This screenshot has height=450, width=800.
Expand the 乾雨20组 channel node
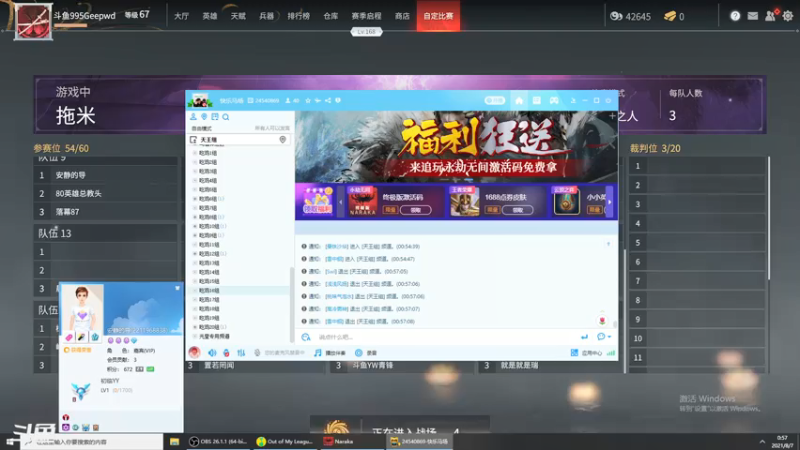click(195, 327)
